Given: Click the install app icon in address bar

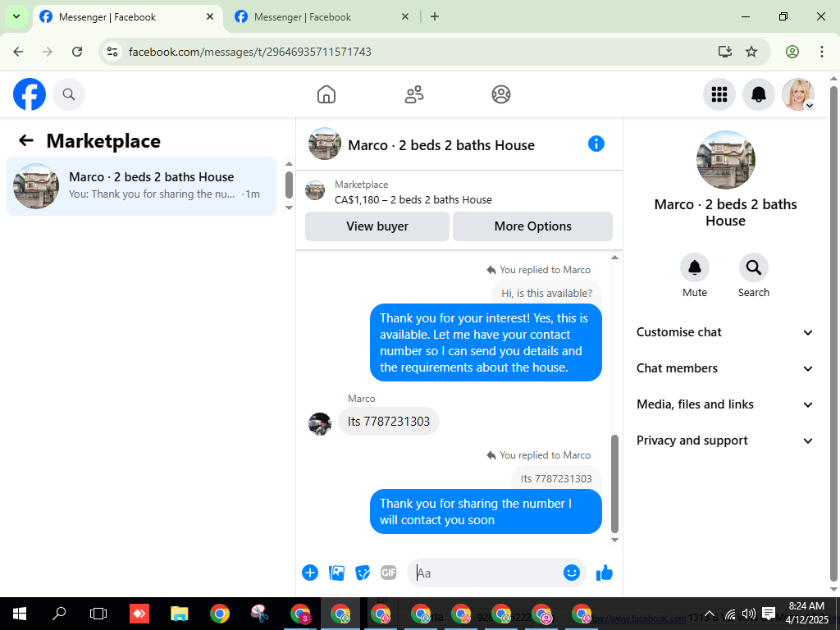Looking at the screenshot, I should click(x=725, y=52).
